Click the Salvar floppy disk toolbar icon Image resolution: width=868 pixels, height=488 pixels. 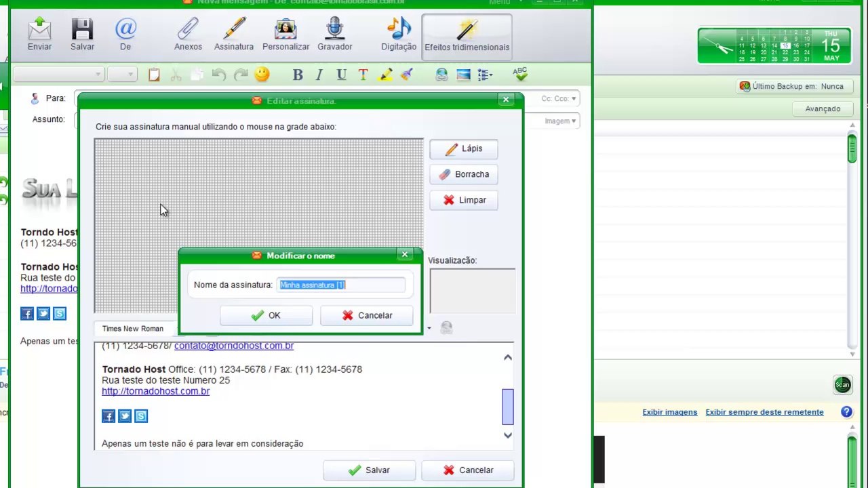click(82, 29)
